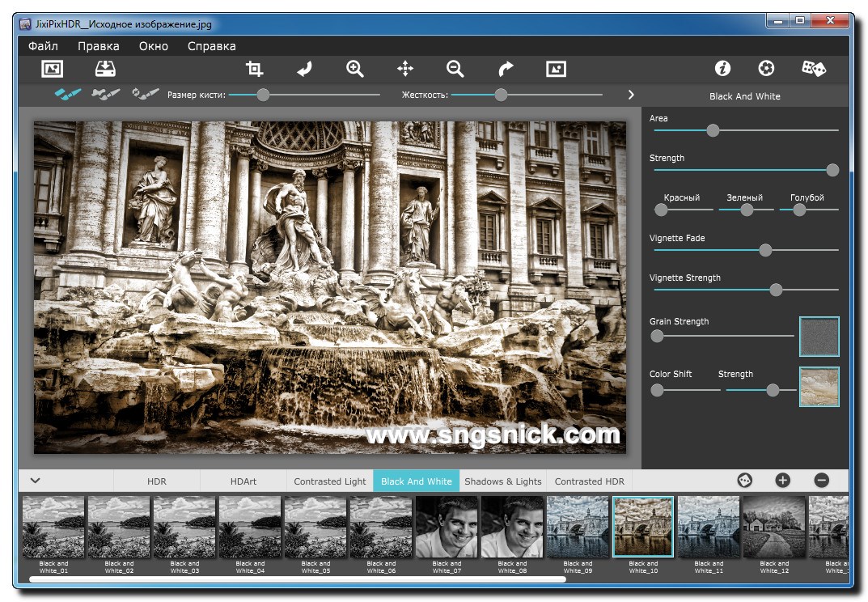868x602 pixels.
Task: Adjust the Зеленый slider
Action: [x=747, y=210]
